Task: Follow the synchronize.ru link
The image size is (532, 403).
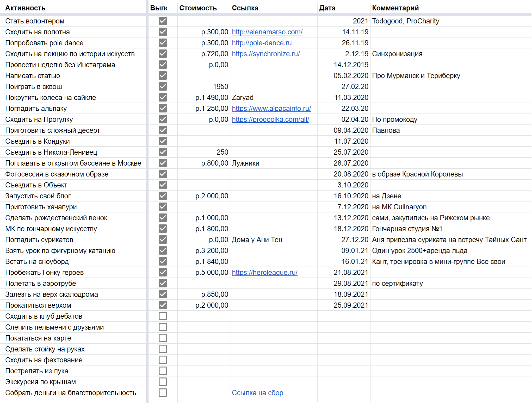Action: (266, 54)
